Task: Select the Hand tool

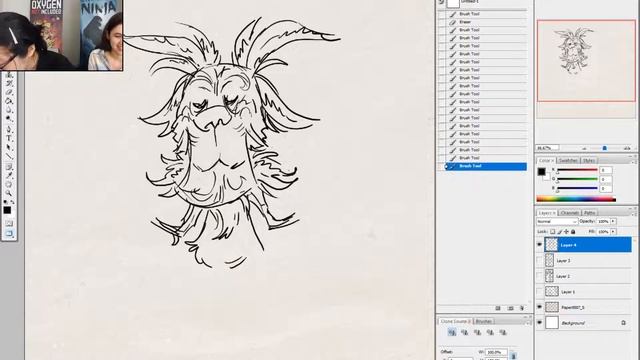Action: pyautogui.click(x=9, y=184)
